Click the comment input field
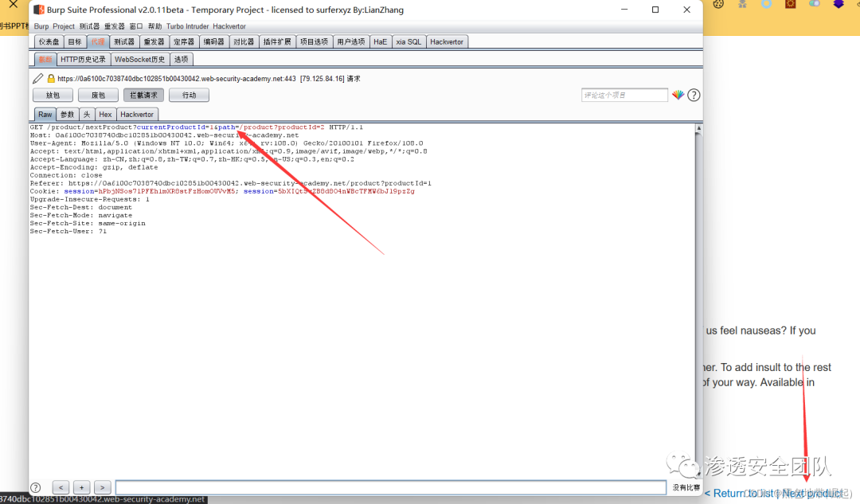This screenshot has height=504, width=860. (625, 95)
